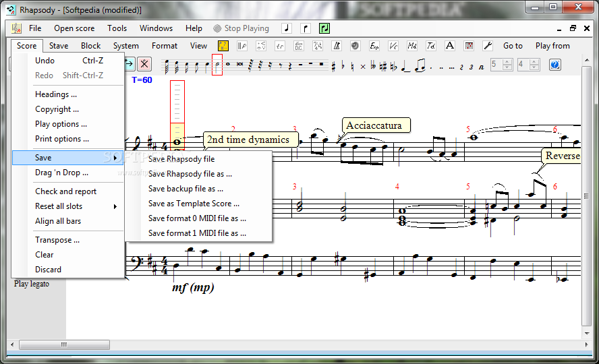The height and width of the screenshot is (364, 599).
Task: Click the pink X delete icon
Action: [x=144, y=64]
